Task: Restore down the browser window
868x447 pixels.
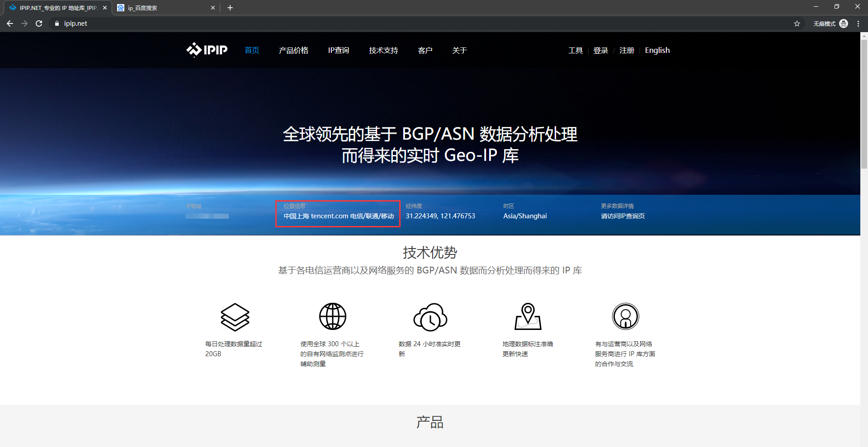Action: [x=837, y=6]
